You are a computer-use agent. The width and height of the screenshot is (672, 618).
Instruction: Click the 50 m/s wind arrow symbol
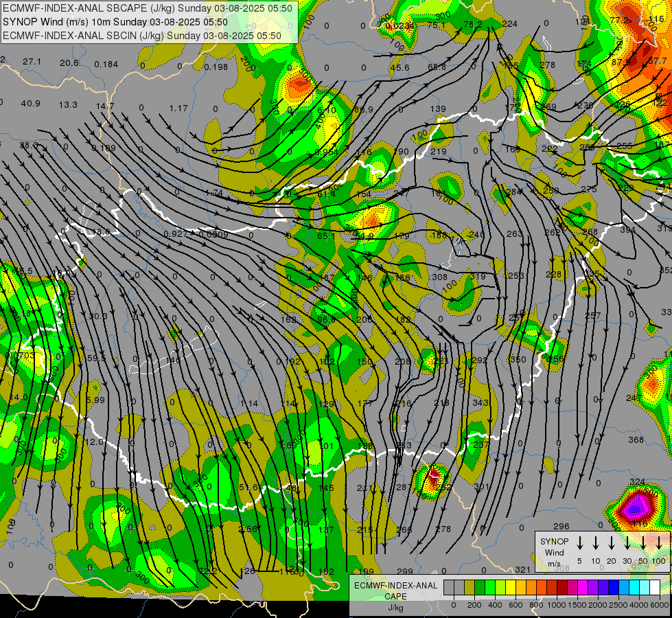[x=643, y=543]
